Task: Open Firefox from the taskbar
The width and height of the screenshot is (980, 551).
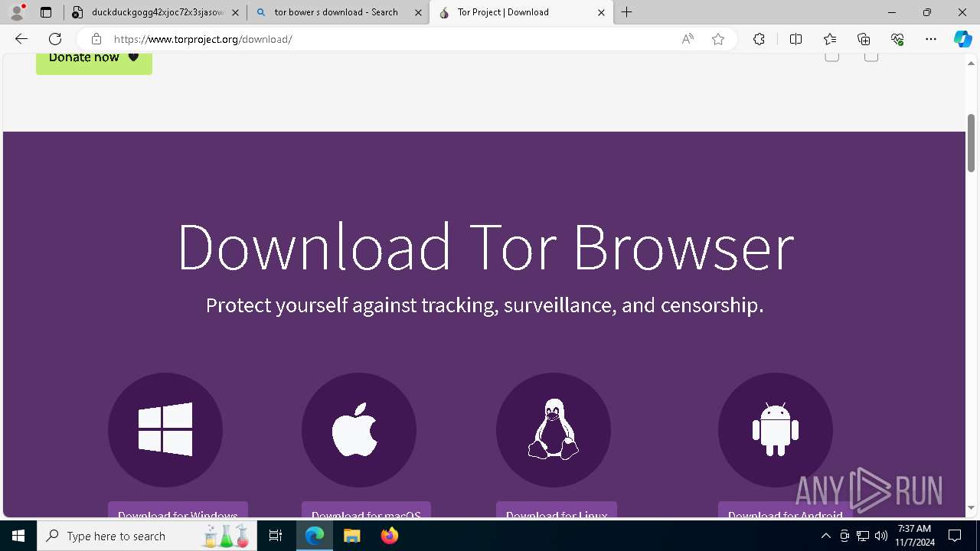Action: pyautogui.click(x=389, y=536)
